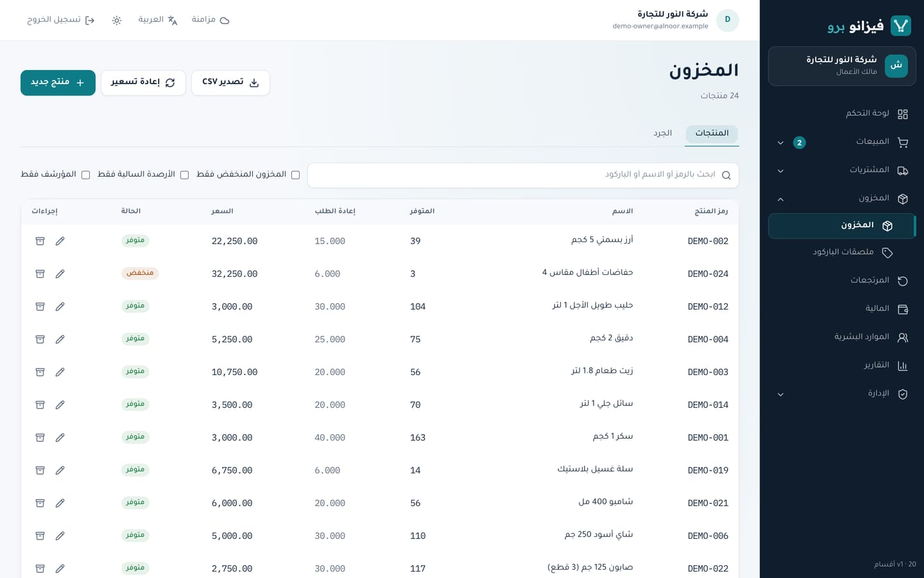Viewport: 924px width, 578px height.
Task: Edit product DEMO-004 with pencil icon
Action: [60, 339]
